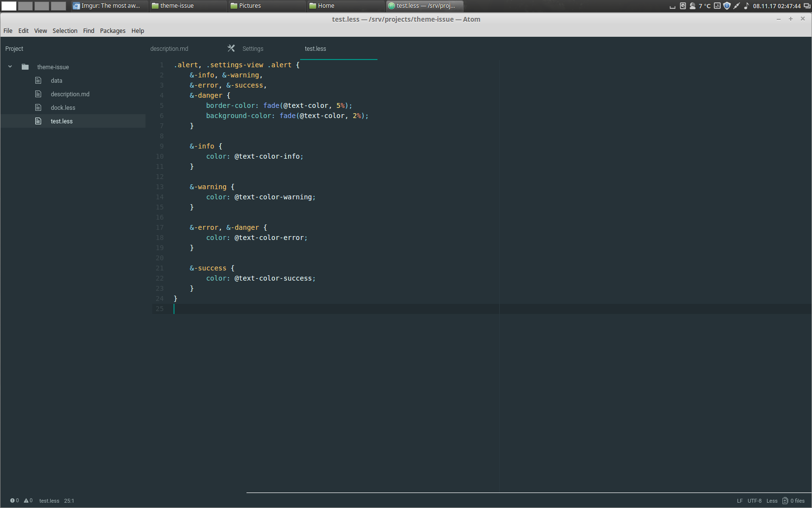Open the Help menu
Image resolution: width=812 pixels, height=508 pixels.
[138, 30]
